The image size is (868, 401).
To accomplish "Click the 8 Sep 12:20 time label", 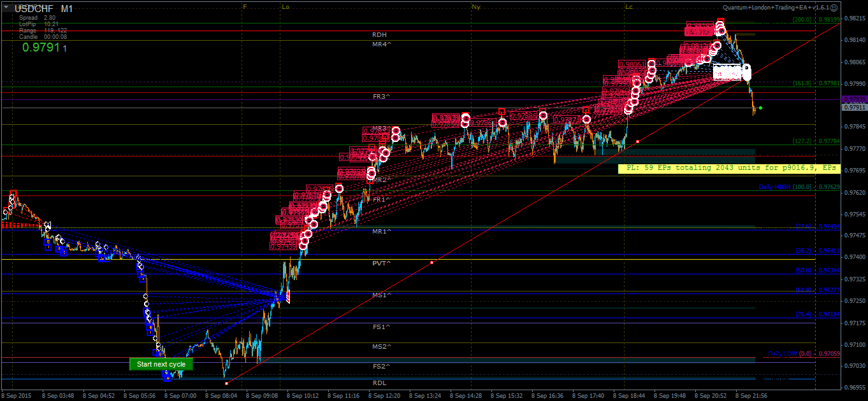I will 384,395.
